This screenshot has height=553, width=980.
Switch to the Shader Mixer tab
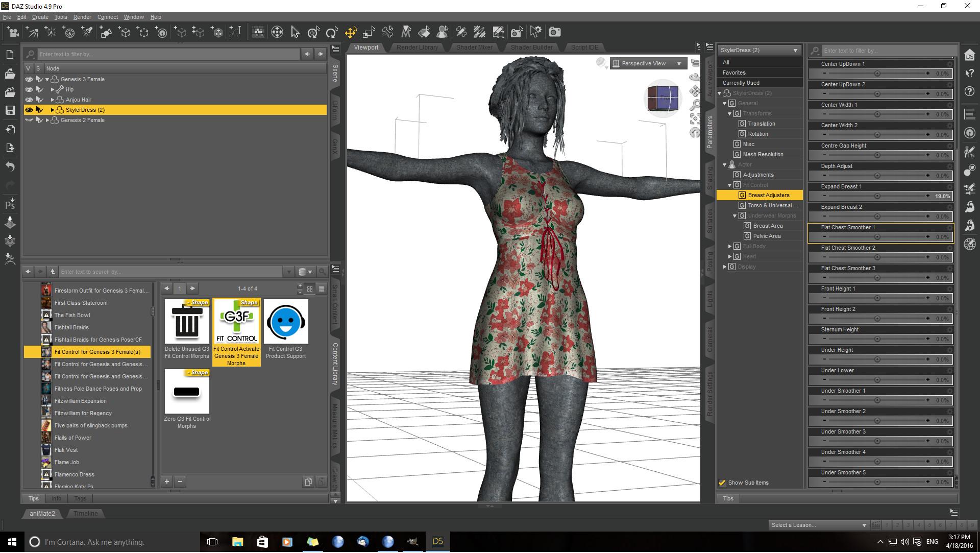[474, 47]
